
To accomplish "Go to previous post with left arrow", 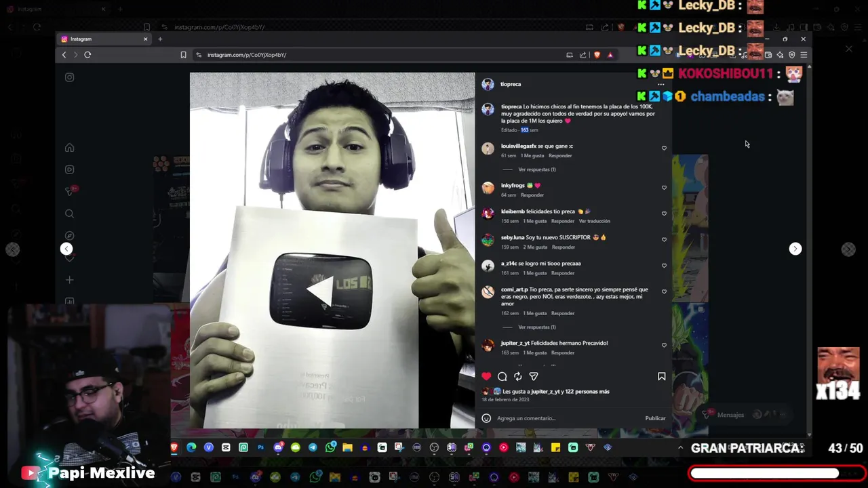I will [x=66, y=249].
